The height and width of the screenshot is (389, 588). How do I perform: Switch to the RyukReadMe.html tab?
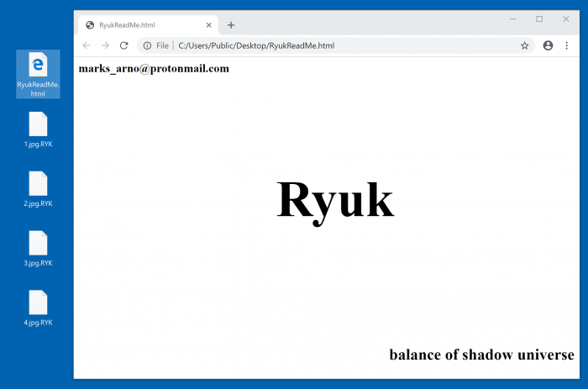148,25
